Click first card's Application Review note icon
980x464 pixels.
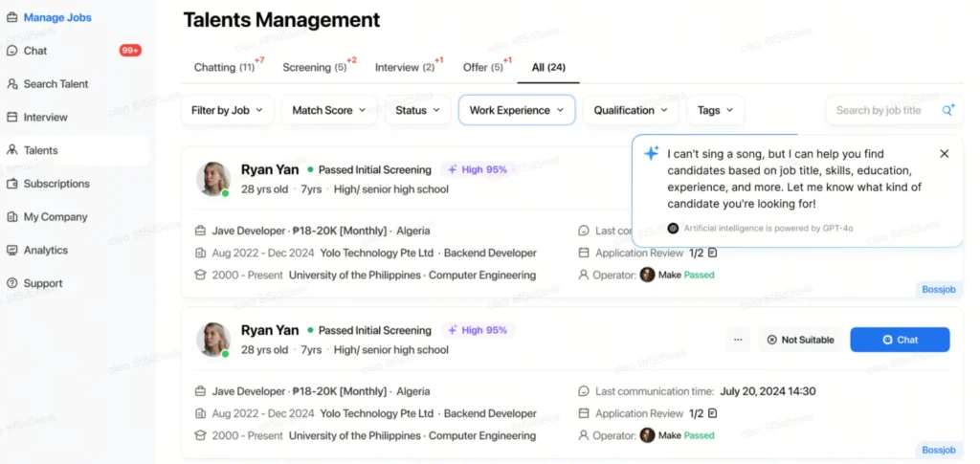click(x=712, y=253)
